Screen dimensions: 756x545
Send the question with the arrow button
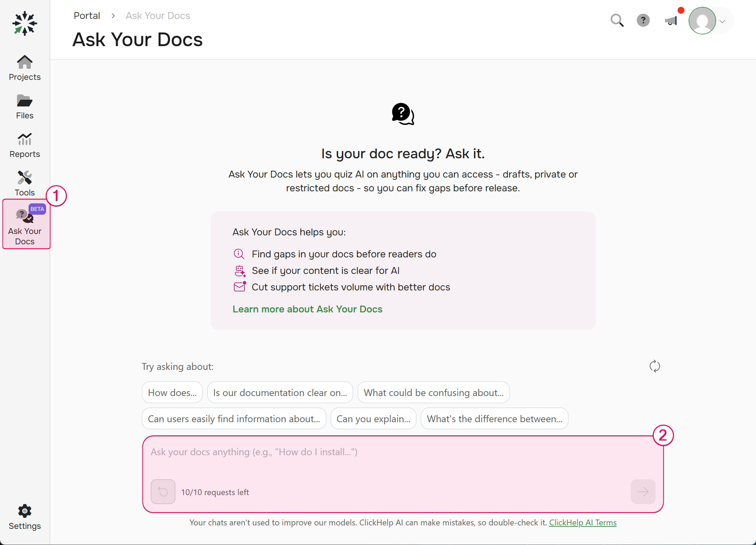tap(643, 492)
